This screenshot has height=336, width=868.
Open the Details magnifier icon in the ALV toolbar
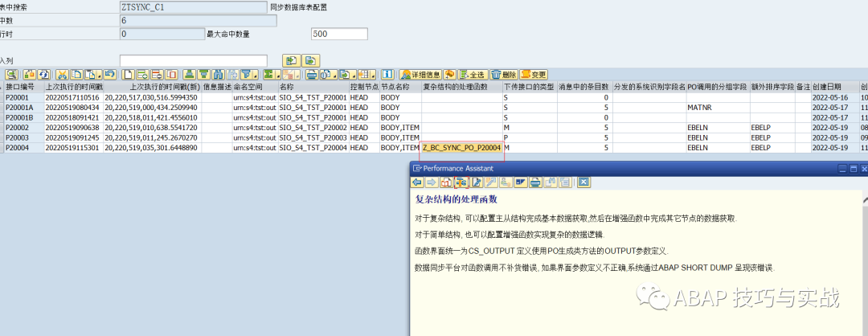tap(11, 74)
